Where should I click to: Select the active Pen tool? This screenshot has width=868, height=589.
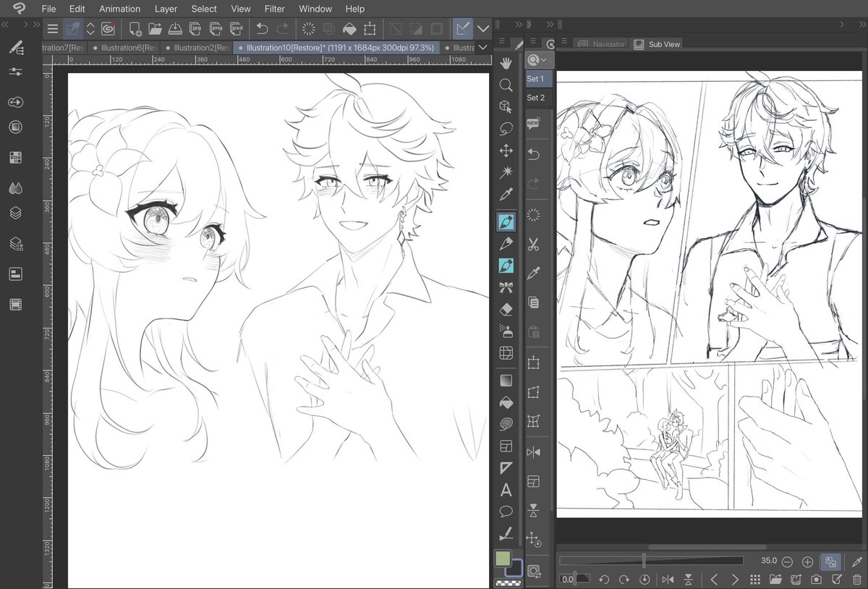click(x=506, y=221)
